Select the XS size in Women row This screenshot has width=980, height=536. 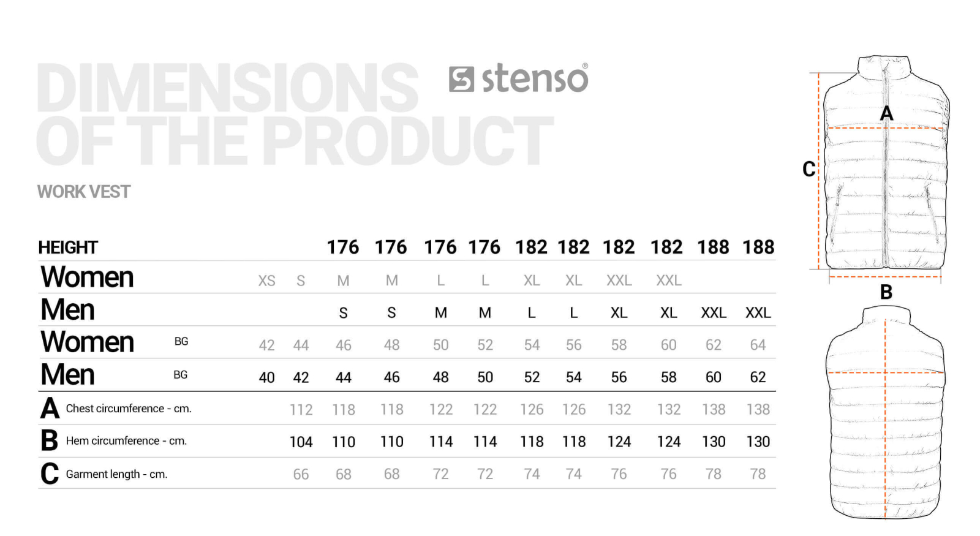266,281
